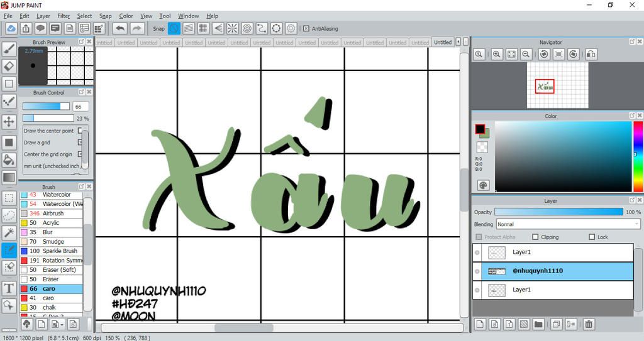The width and height of the screenshot is (644, 341).
Task: Choose the crisscross grid snap guide
Action: click(203, 28)
